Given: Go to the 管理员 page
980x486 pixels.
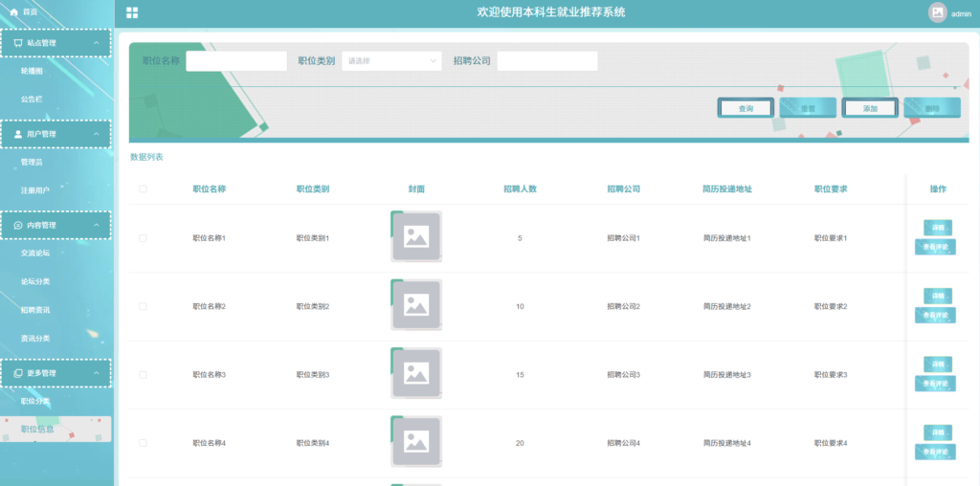Looking at the screenshot, I should [32, 163].
